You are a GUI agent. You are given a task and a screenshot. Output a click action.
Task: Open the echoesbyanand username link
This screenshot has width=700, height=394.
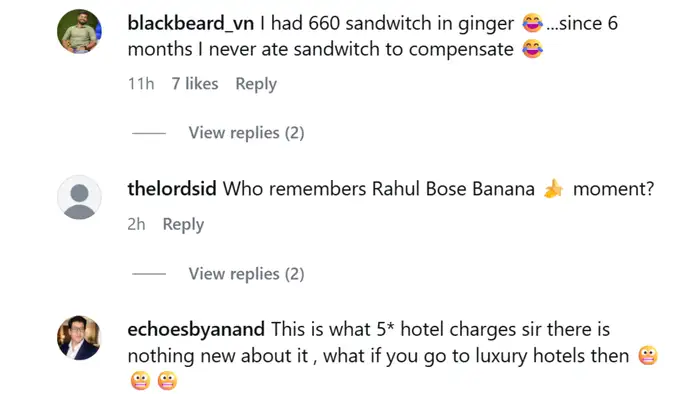(x=196, y=330)
